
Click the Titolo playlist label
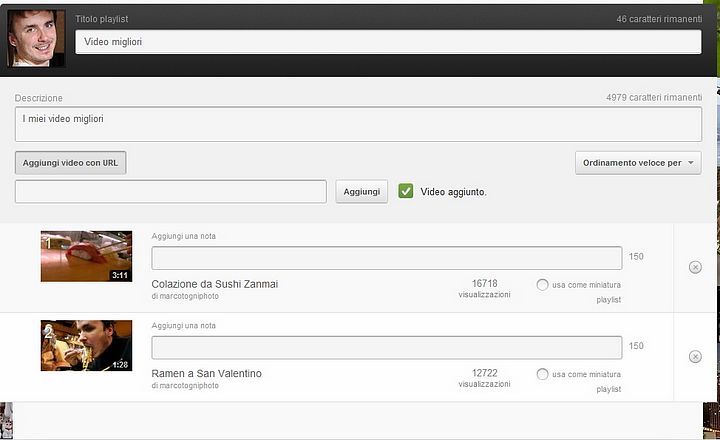click(x=101, y=19)
